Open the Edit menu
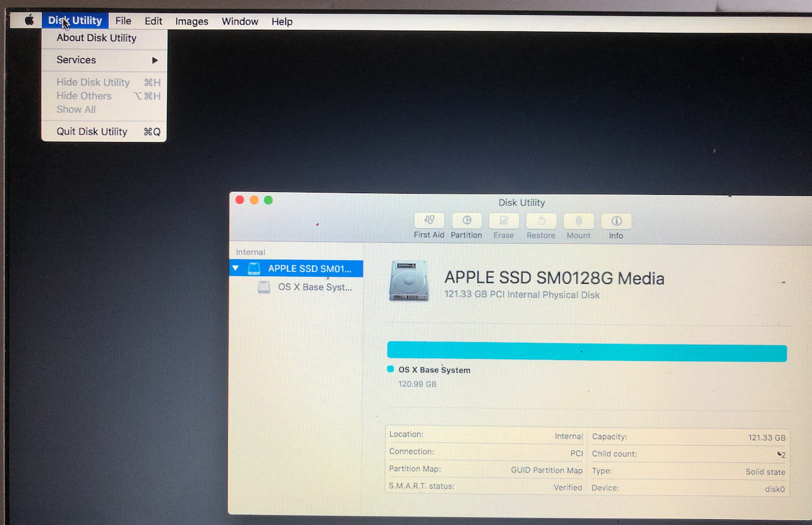This screenshot has width=812, height=525. click(x=153, y=21)
